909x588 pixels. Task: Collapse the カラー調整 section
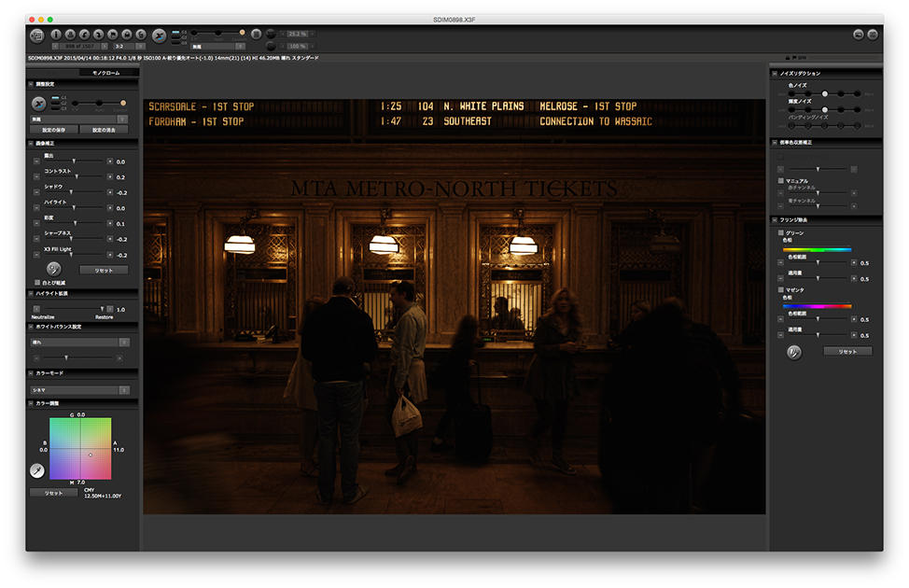31,403
